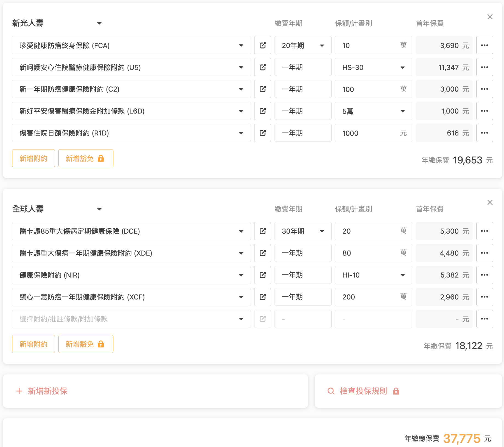Open the 20年期 payment term dropdown
The width and height of the screenshot is (504, 447).
point(303,45)
